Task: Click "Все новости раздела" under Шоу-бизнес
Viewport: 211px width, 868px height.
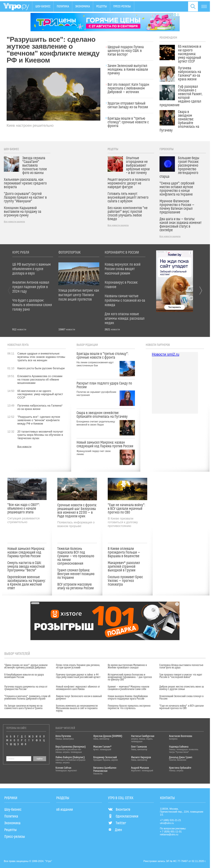Action: point(14,221)
